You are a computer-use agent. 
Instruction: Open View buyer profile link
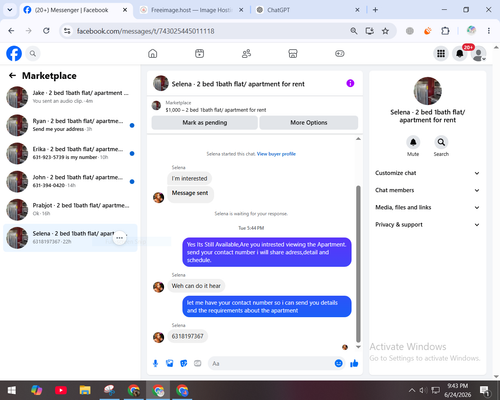point(276,154)
